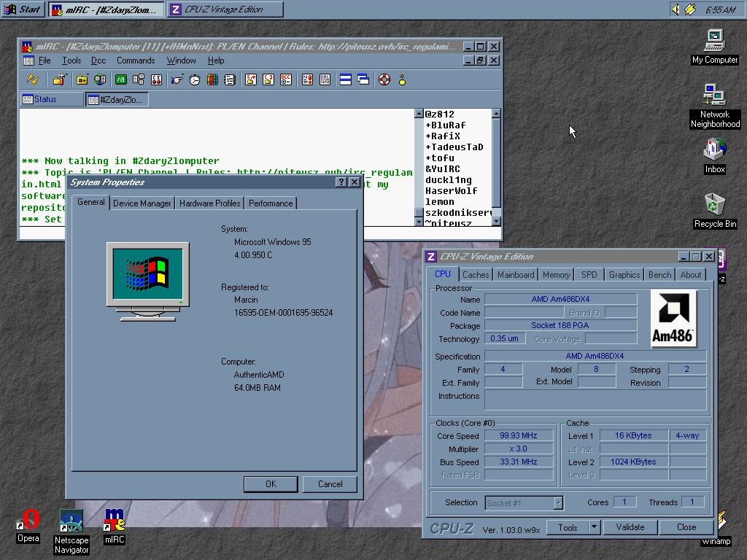Select the Inbox desktop icon
The height and width of the screenshot is (560, 747).
(715, 156)
